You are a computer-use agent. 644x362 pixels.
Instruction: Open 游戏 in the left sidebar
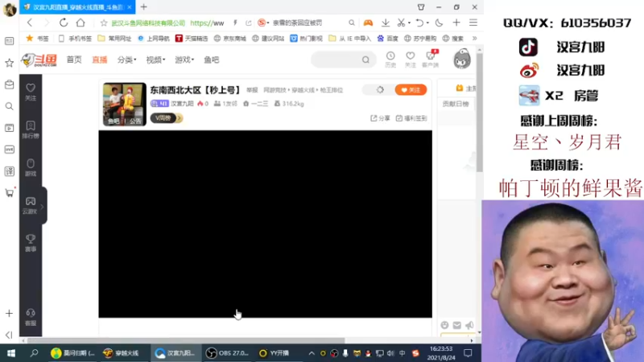[31, 167]
